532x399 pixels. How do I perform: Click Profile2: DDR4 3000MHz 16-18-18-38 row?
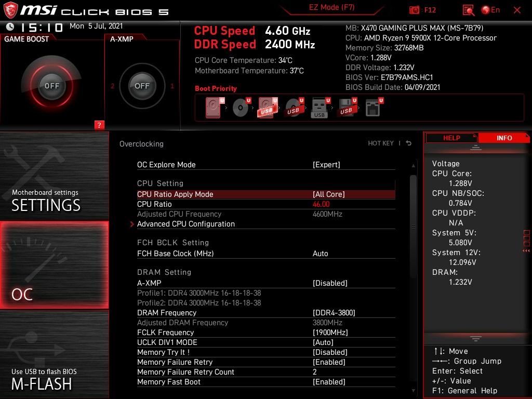[x=199, y=303]
